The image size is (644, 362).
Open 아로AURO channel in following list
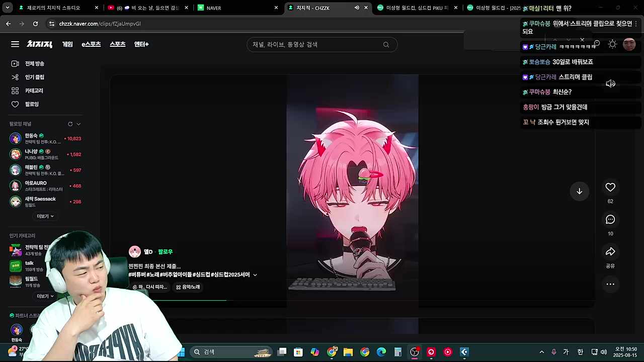45,186
